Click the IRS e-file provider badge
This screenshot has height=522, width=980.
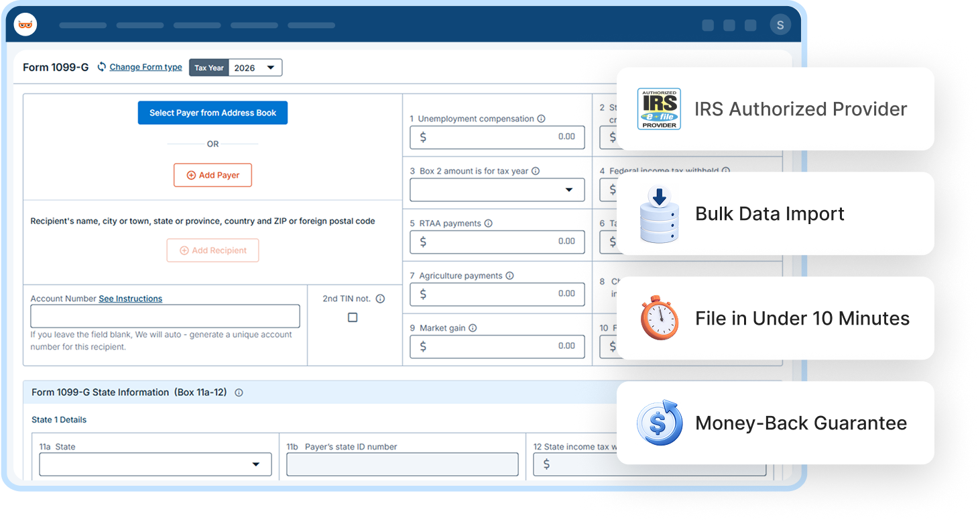coord(659,109)
